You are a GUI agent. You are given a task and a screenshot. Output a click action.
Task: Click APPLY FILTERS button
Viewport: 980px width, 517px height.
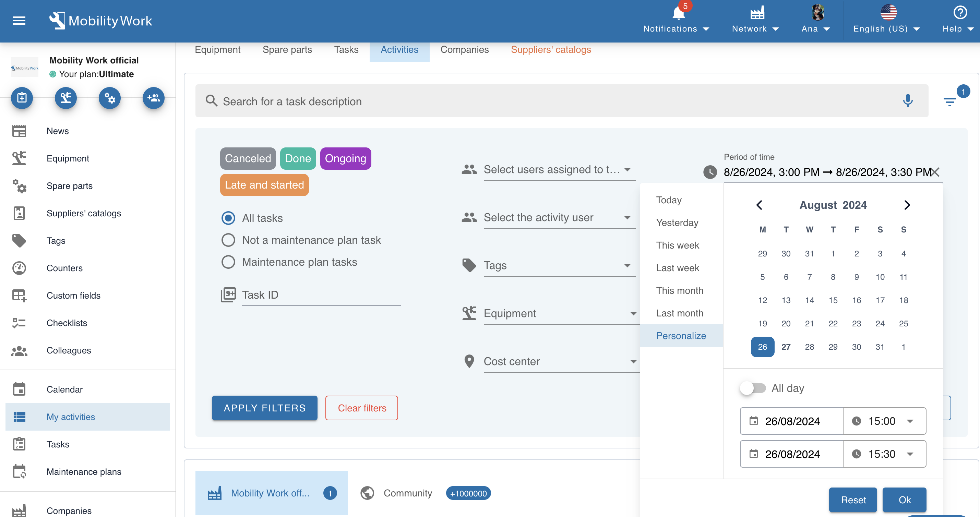pyautogui.click(x=264, y=408)
